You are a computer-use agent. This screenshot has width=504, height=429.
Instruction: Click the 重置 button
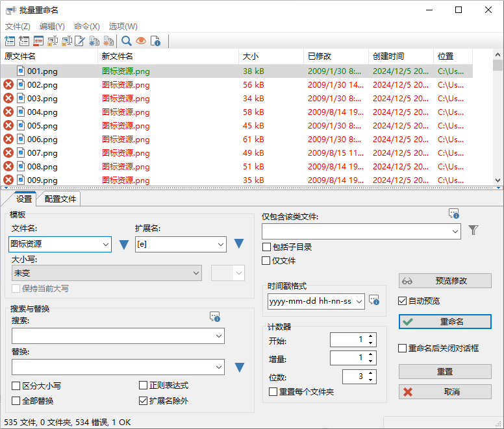click(445, 371)
